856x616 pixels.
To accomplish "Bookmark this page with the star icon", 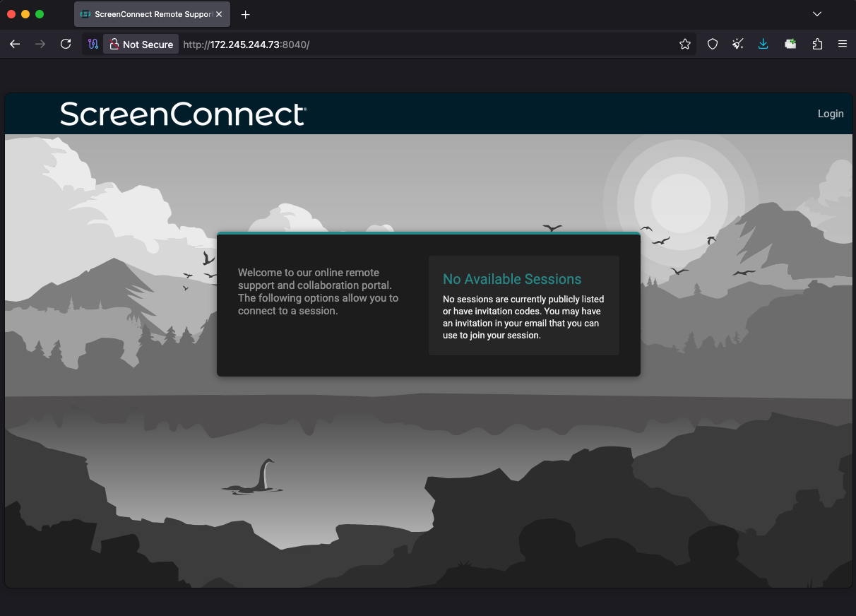I will [684, 44].
